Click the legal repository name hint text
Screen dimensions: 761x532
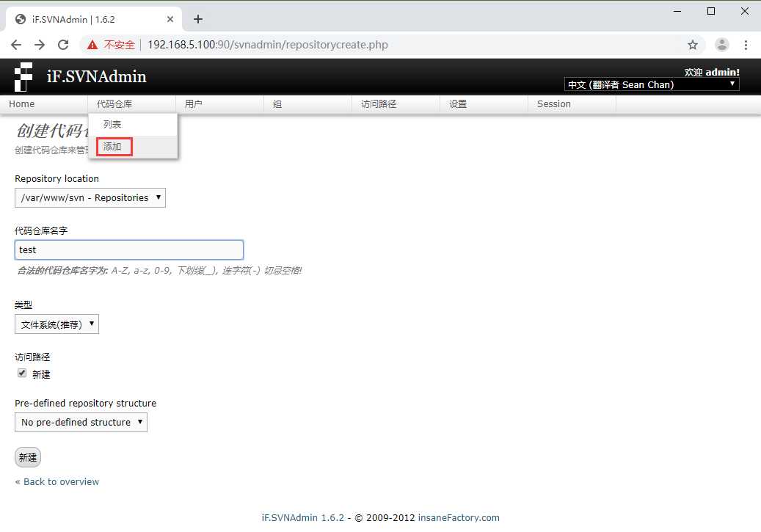[159, 270]
